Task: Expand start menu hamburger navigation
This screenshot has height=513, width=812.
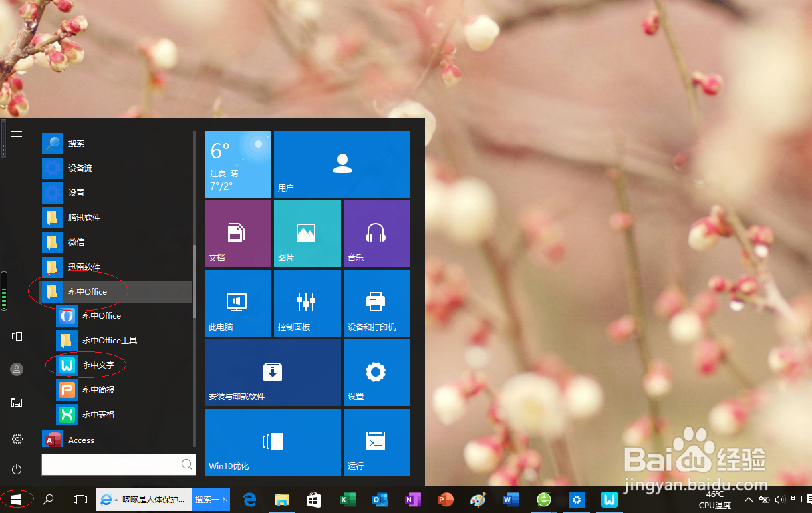Action: [17, 134]
